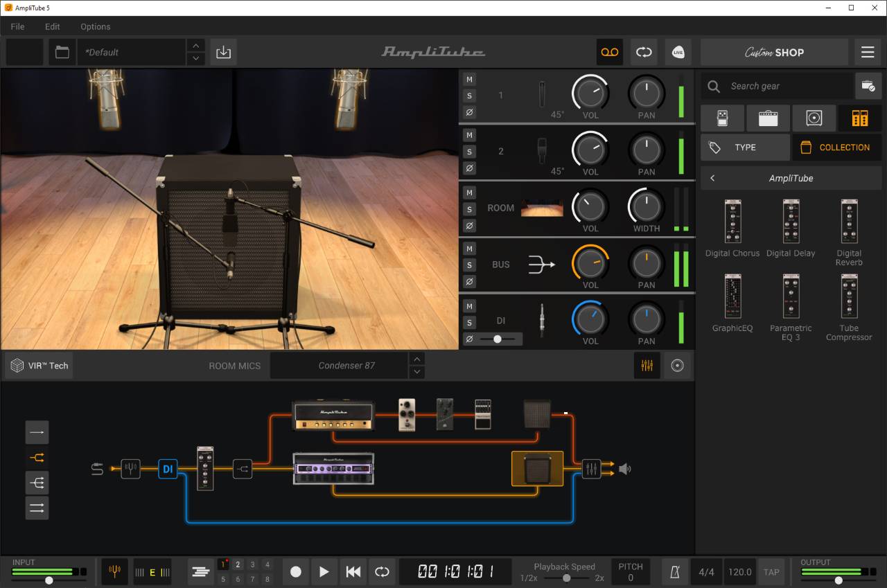Mute the DI channel
Viewport: 887px width, 588px height.
coord(469,306)
